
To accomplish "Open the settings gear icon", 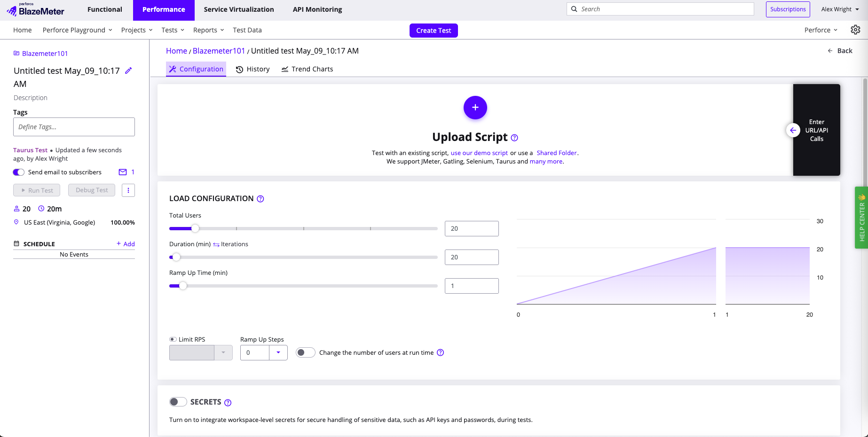I will tap(855, 30).
